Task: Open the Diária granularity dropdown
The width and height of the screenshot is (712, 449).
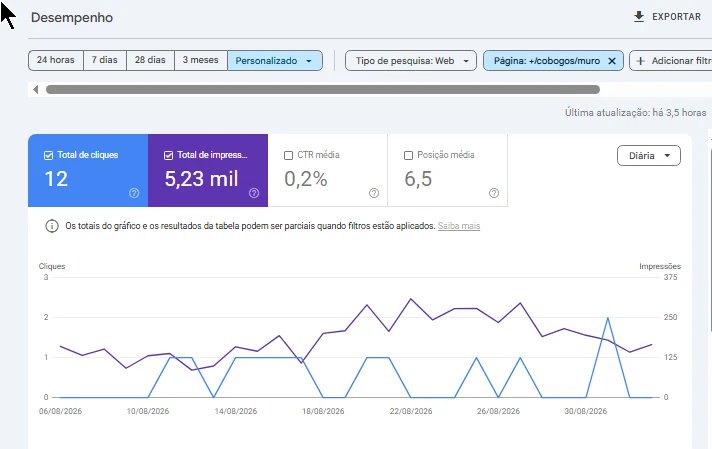Action: click(x=648, y=156)
